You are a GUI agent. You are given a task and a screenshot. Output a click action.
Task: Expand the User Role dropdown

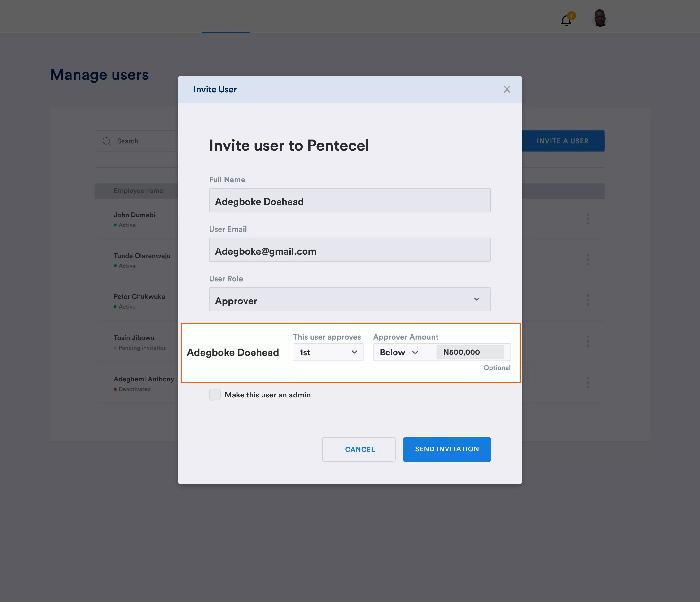coord(350,300)
